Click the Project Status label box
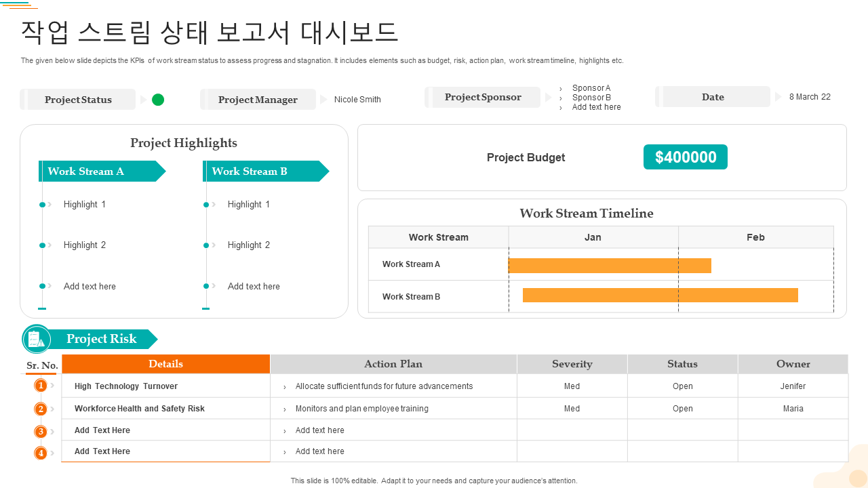Screen dimensions: 868x488 click(x=78, y=100)
